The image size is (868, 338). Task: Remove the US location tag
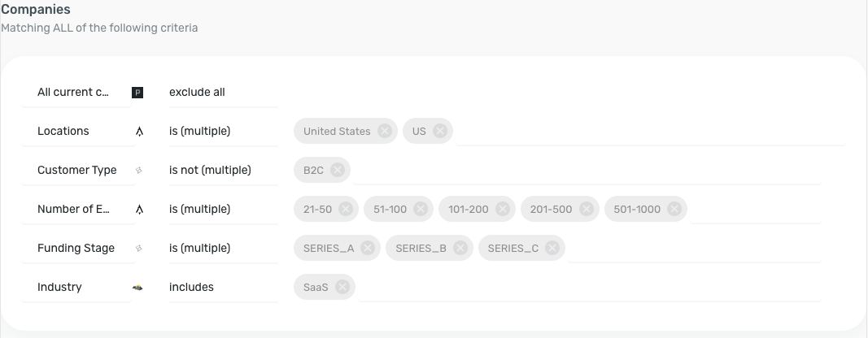(x=440, y=131)
